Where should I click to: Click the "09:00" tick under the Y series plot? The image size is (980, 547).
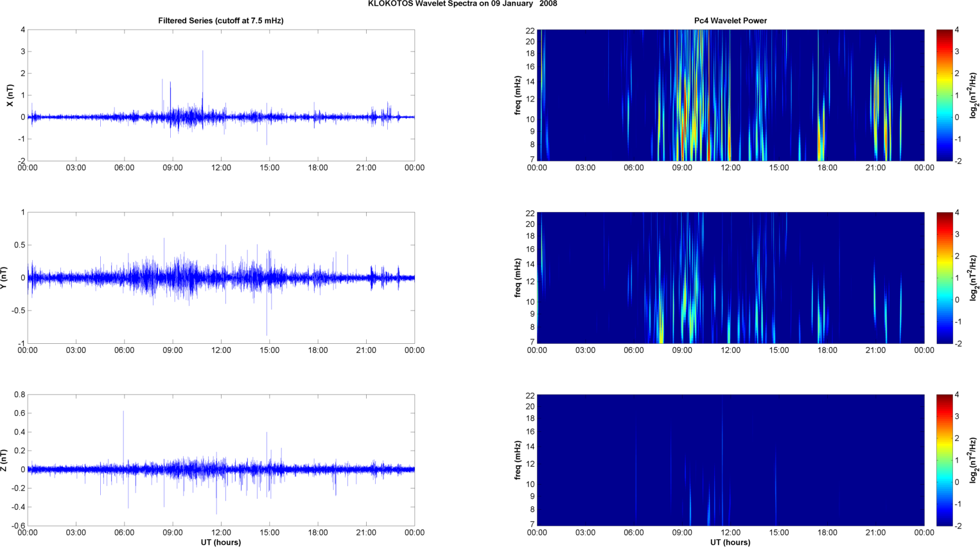tap(173, 350)
